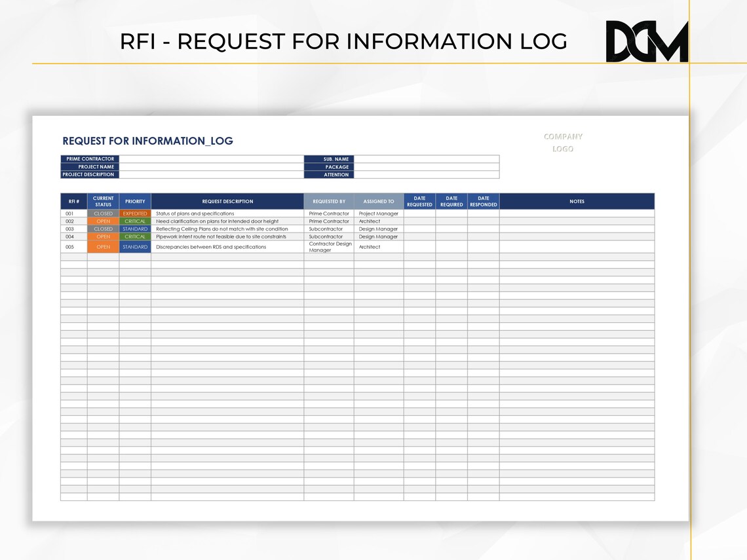
Task: Click the DCM logo in the top corner
Action: tap(645, 39)
